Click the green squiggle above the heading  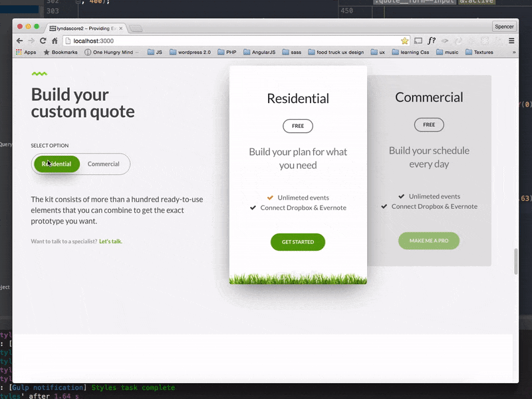click(x=39, y=73)
